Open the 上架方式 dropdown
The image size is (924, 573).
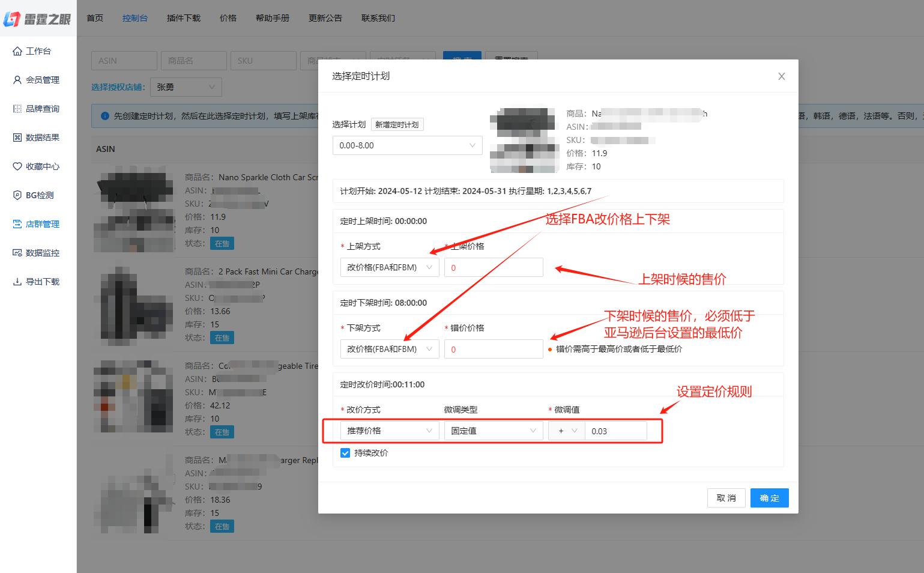389,267
